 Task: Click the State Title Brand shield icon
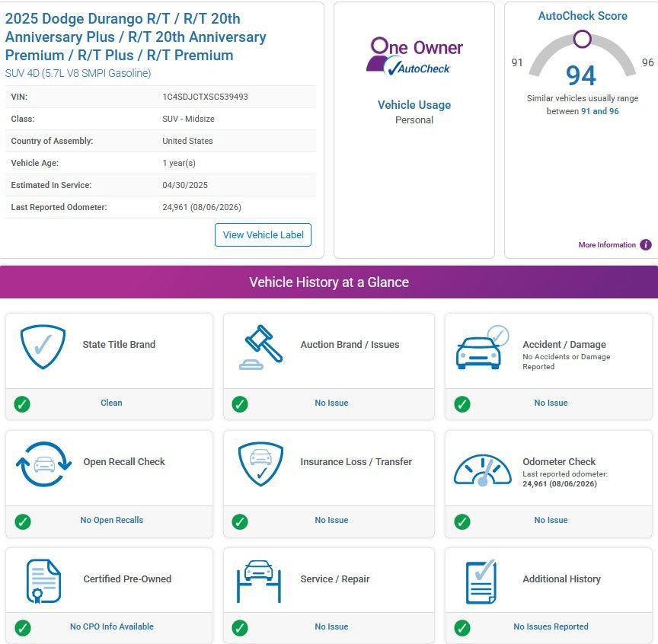[x=43, y=346]
